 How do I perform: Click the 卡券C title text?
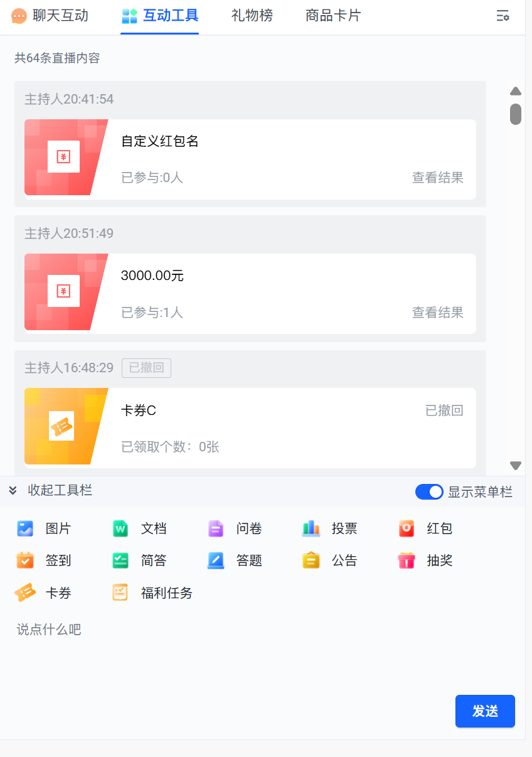[x=139, y=411]
